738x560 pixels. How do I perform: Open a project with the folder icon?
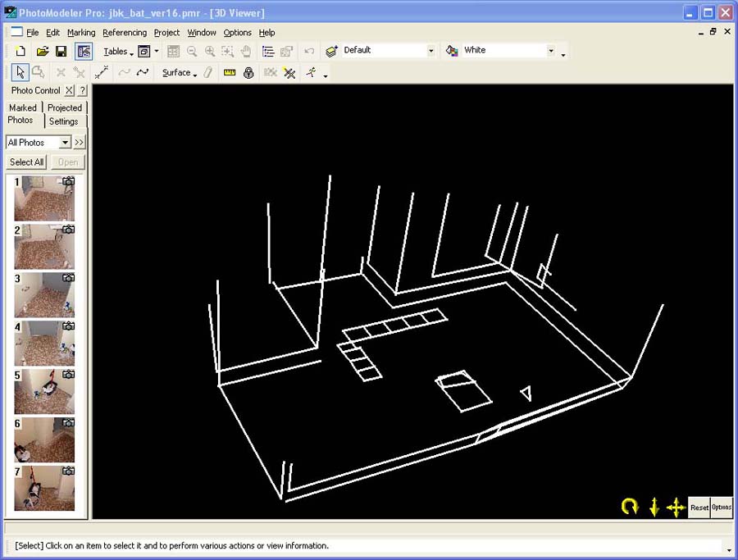click(43, 51)
